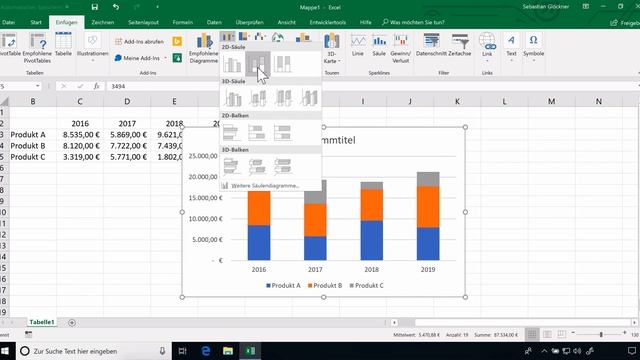Open Empfohlene Diagramme
Viewport: 640px width, 360px height.
click(x=204, y=48)
